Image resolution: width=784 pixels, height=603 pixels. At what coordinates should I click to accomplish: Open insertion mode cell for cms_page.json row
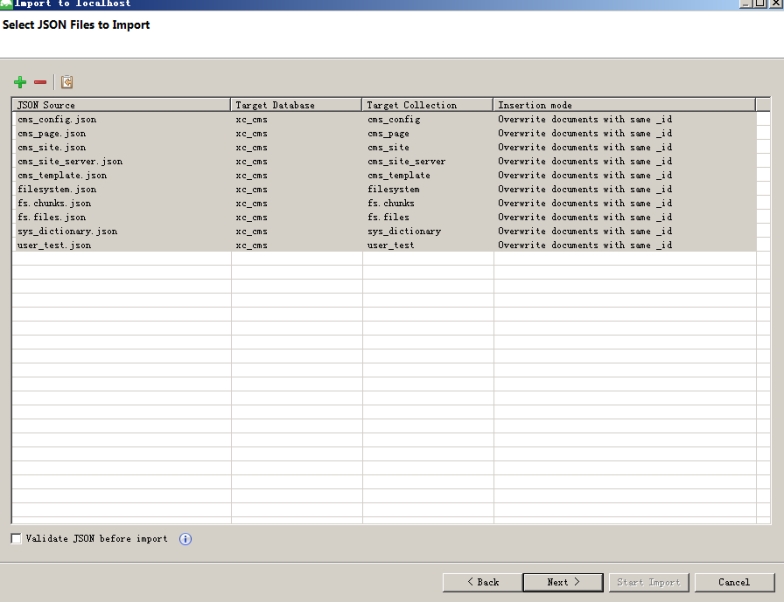tap(624, 134)
